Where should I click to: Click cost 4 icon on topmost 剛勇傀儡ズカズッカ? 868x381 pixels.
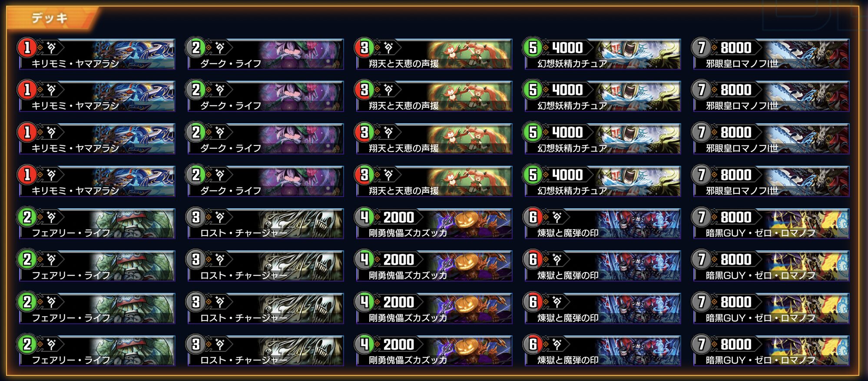(x=364, y=217)
